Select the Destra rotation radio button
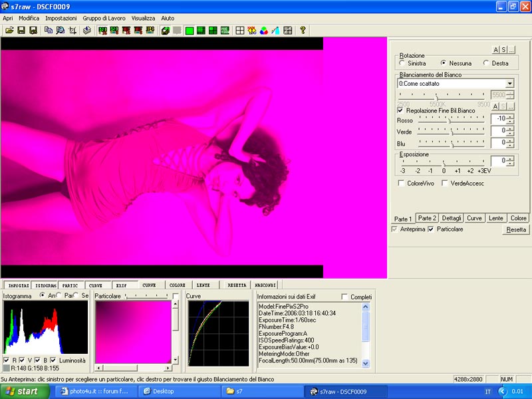The image size is (532, 399). pyautogui.click(x=486, y=63)
